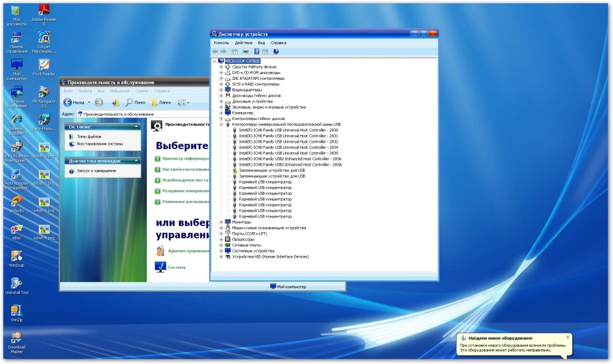This screenshot has width=613, height=364.
Task: Click the print icon in Device Manager toolbar
Action: pos(245,52)
